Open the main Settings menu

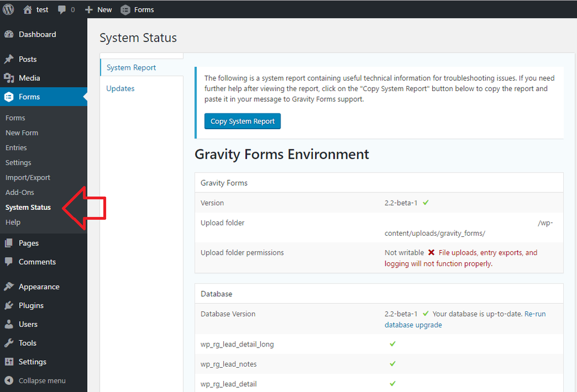(x=32, y=362)
